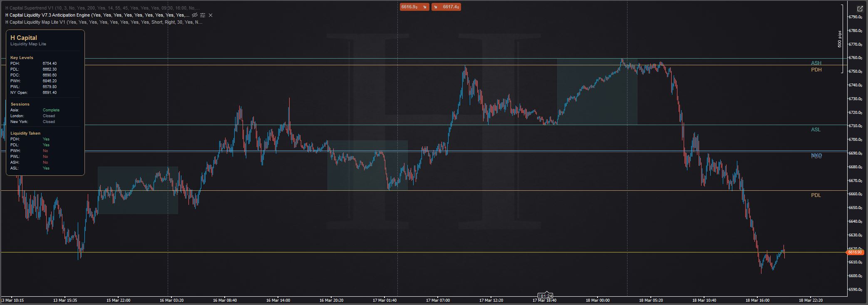
Task: Click the Sessions heading in panel
Action: [x=20, y=104]
